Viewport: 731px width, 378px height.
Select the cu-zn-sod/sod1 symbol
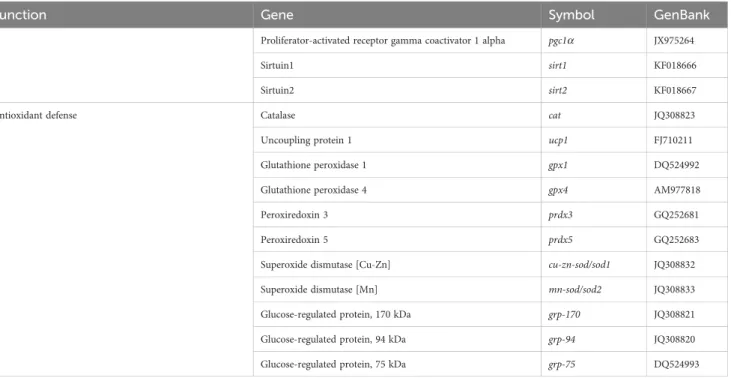pyautogui.click(x=579, y=265)
